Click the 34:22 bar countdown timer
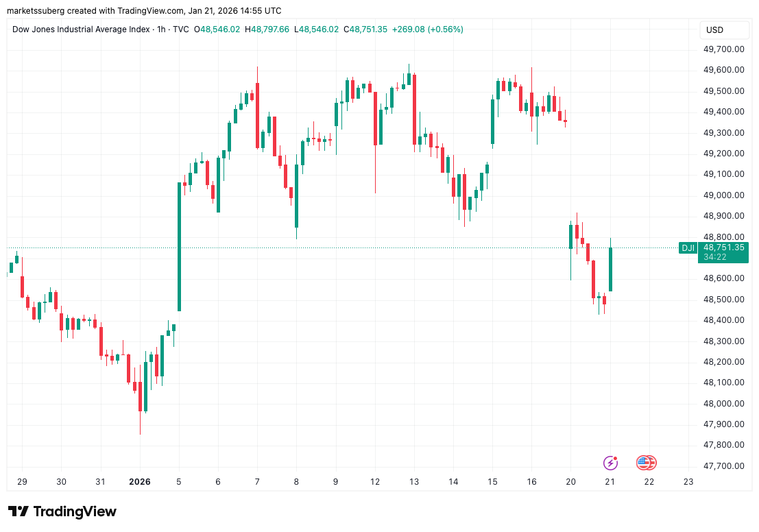 tap(714, 257)
